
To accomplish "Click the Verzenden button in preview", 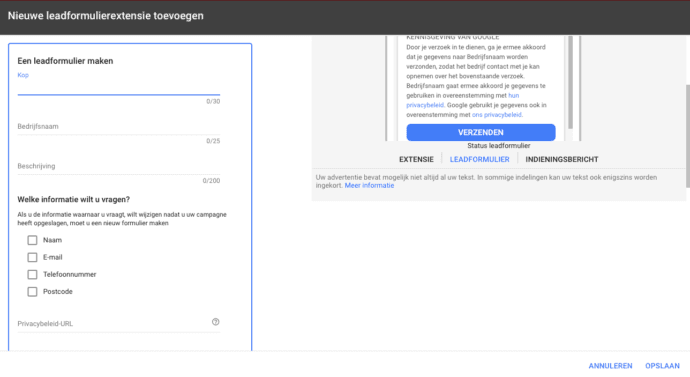I will click(x=481, y=132).
